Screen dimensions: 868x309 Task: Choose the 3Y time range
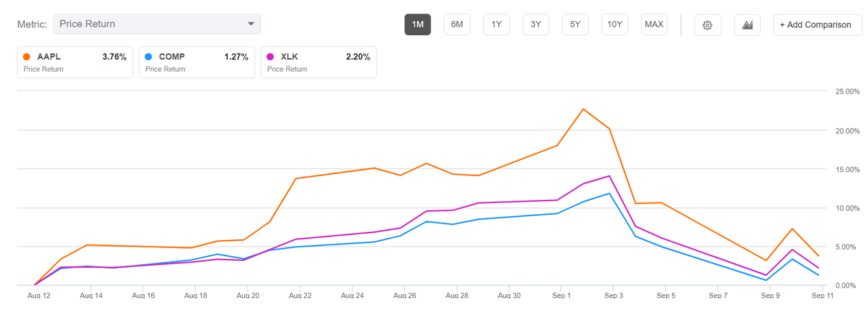(x=536, y=25)
